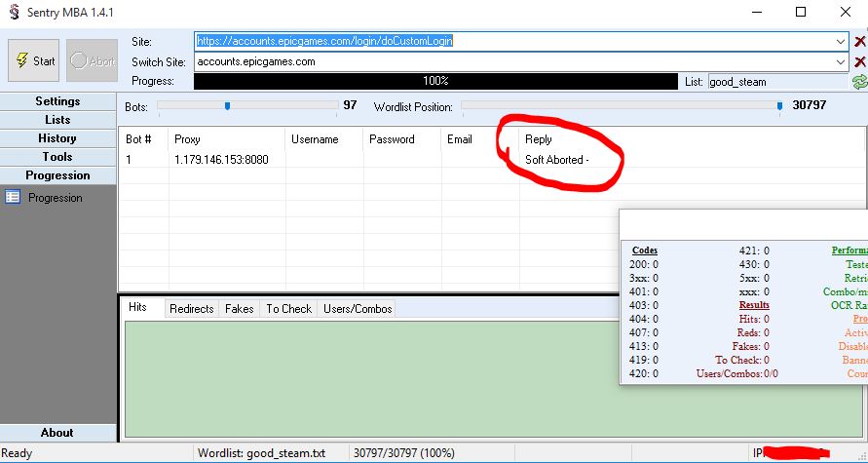The height and width of the screenshot is (463, 868).
Task: Click the 100% progress bar
Action: coord(435,82)
